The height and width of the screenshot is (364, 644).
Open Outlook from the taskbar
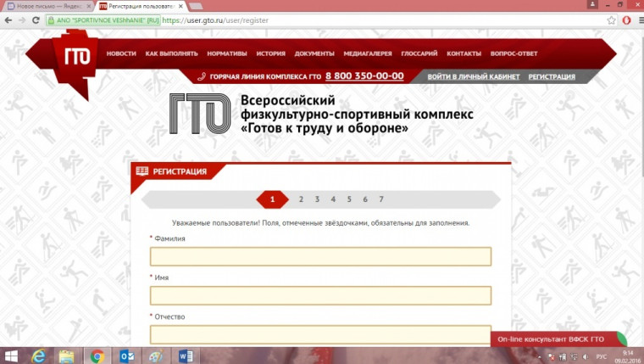pyautogui.click(x=127, y=356)
